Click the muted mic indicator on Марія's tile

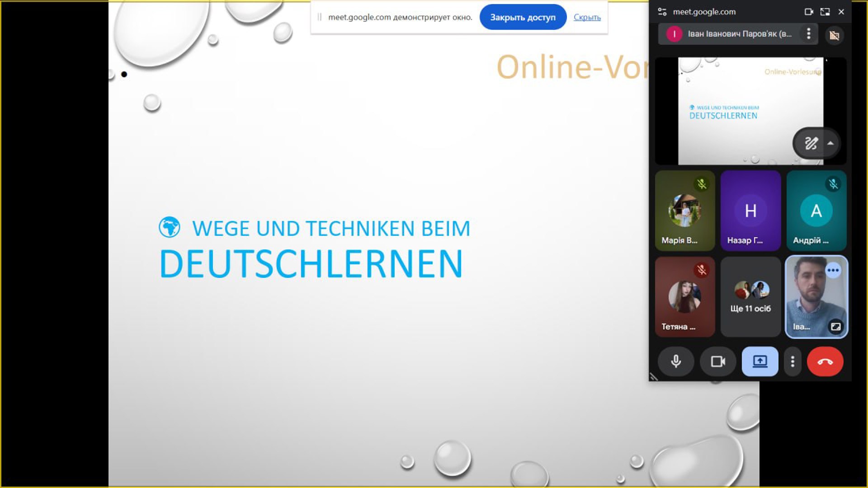coord(702,184)
